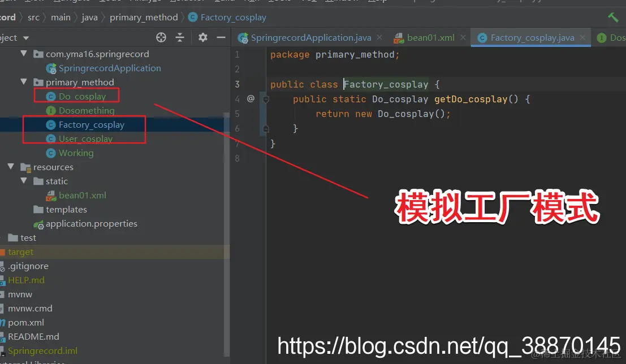
Task: Open Working class in tree
Action: pyautogui.click(x=76, y=153)
